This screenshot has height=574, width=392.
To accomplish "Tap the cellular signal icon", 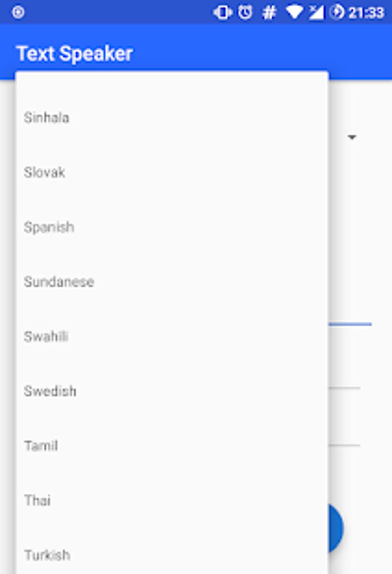I will 316,12.
